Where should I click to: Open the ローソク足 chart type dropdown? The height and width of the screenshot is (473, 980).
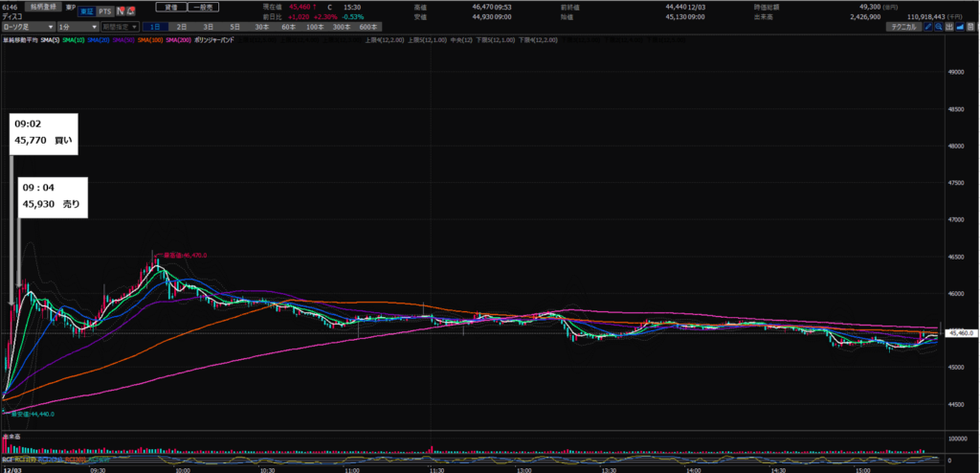click(x=26, y=28)
